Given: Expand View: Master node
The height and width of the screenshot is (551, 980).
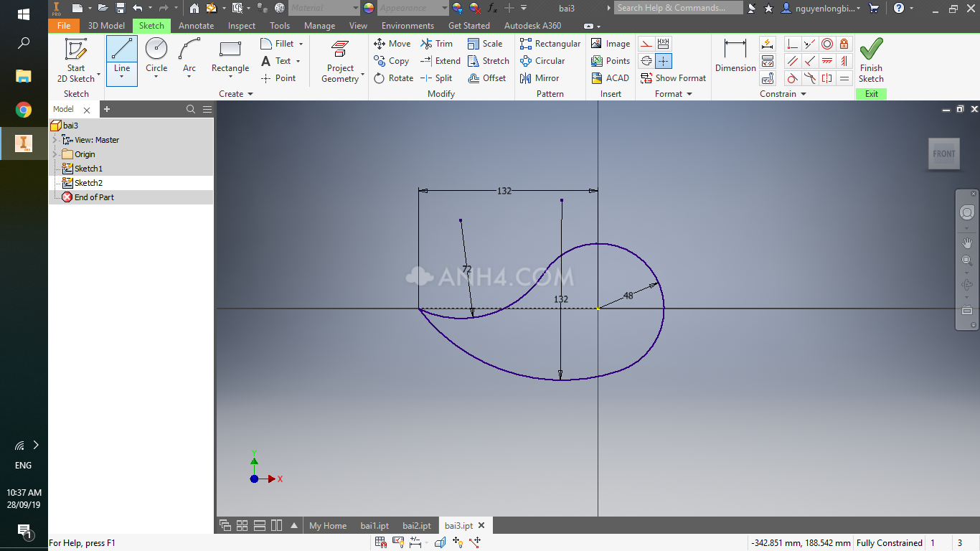Looking at the screenshot, I should click(55, 140).
